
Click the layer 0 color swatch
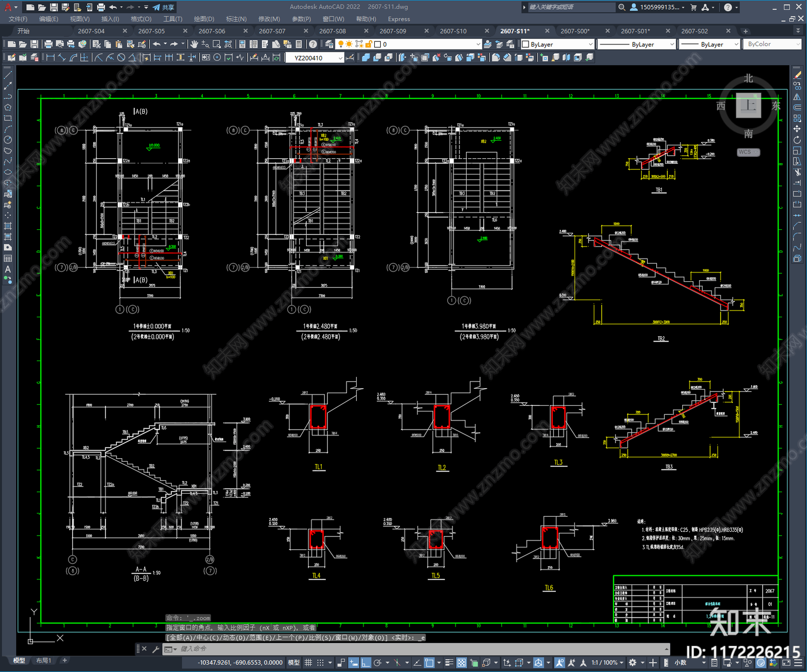coord(378,44)
